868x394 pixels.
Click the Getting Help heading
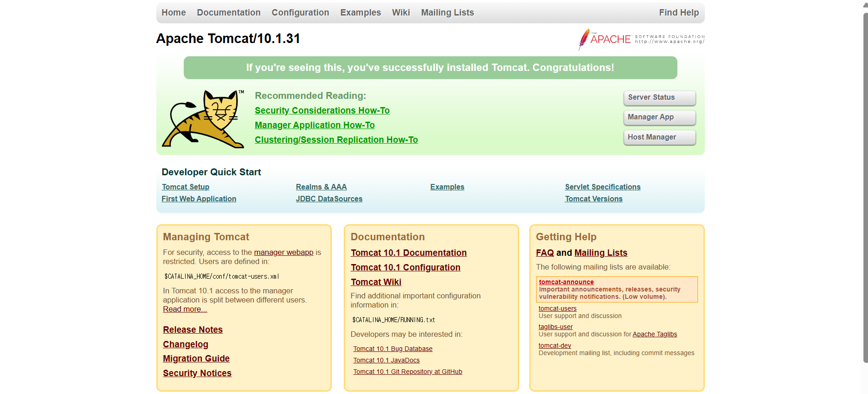[566, 237]
